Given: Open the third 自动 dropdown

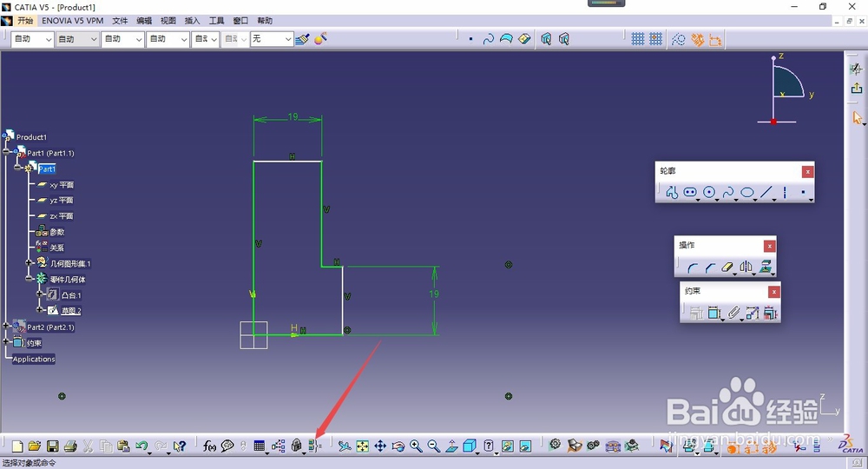Looking at the screenshot, I should pyautogui.click(x=122, y=39).
